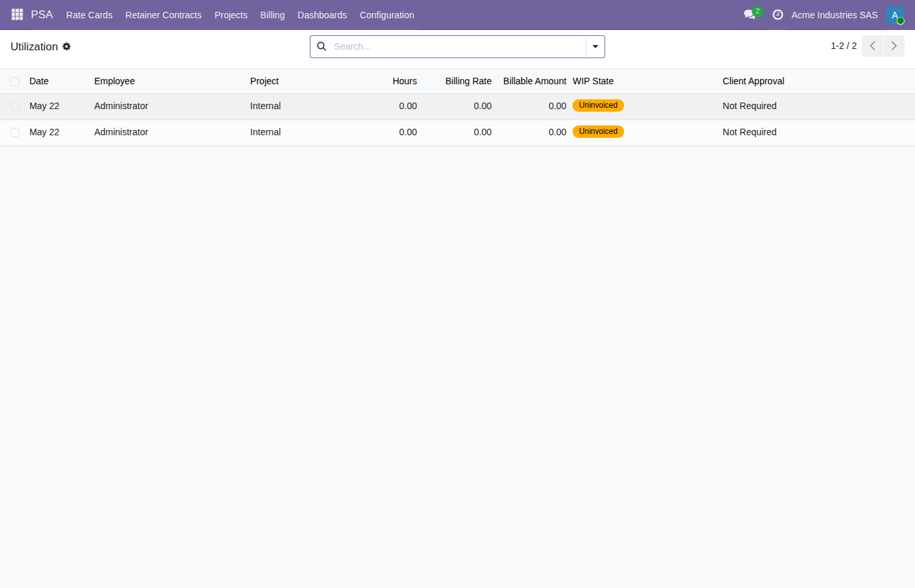Open the Dashboards menu
Image resolution: width=915 pixels, height=588 pixels.
(322, 15)
